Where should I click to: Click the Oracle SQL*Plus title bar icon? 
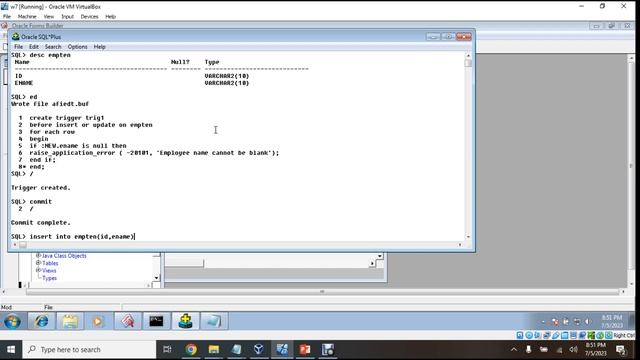pyautogui.click(x=16, y=37)
